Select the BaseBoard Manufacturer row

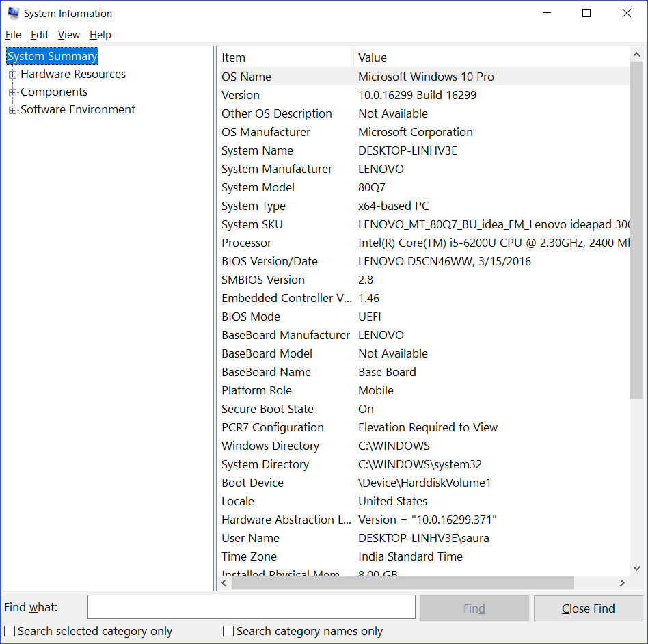(424, 335)
